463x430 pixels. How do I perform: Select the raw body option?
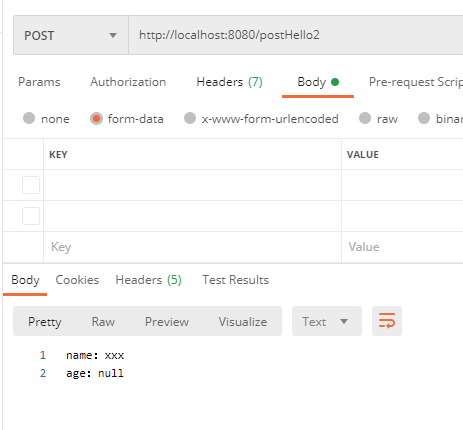(378, 119)
